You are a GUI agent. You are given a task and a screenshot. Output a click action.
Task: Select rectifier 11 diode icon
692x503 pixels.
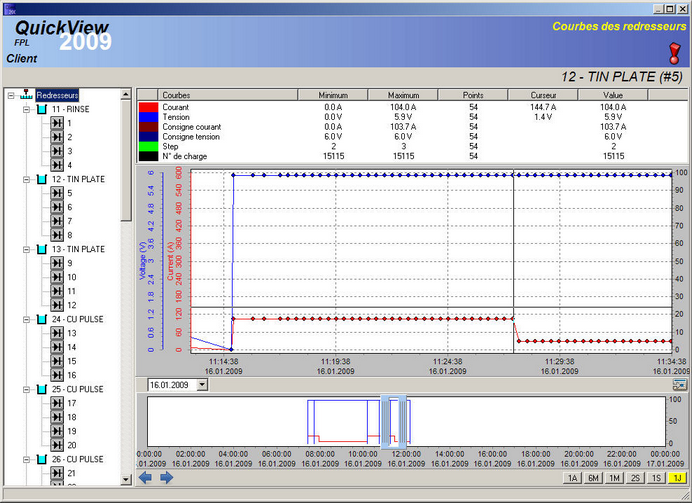[57, 291]
